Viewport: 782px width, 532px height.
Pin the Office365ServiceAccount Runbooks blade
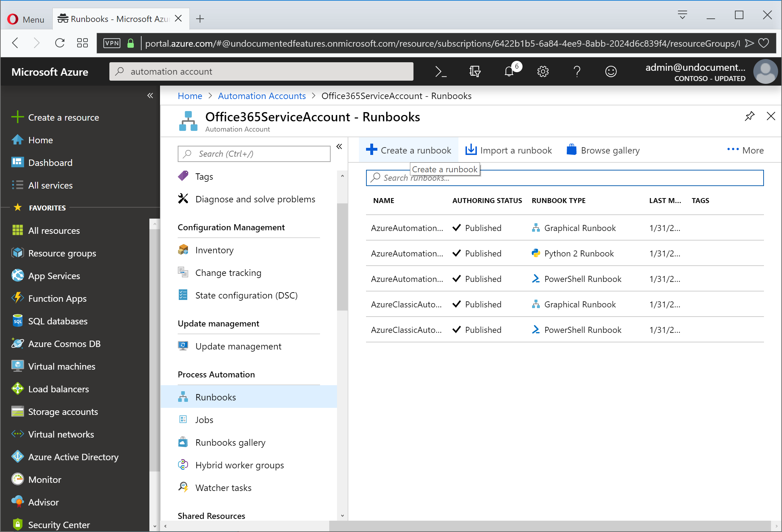(x=749, y=116)
